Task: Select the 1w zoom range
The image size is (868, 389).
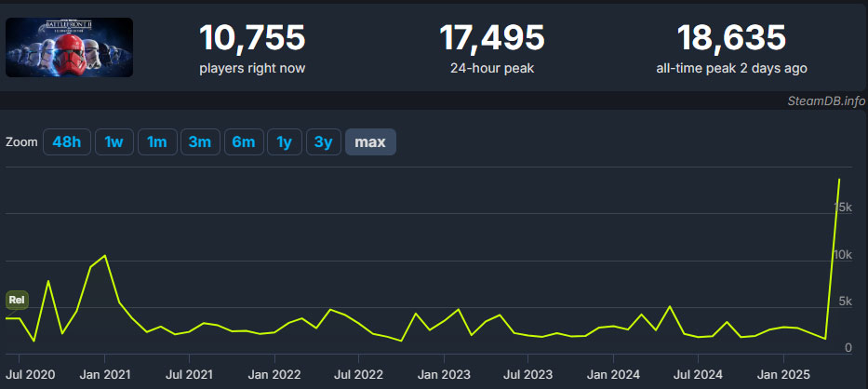Action: [114, 141]
